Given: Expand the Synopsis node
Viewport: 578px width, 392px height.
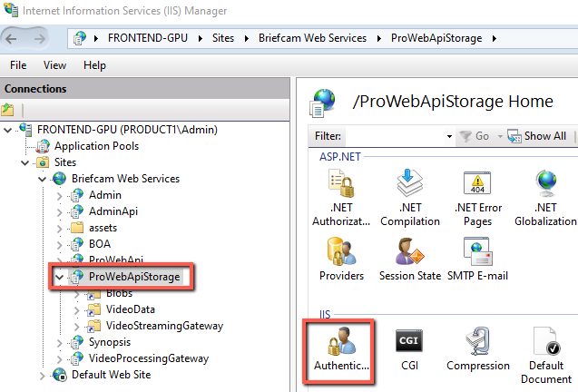Looking at the screenshot, I should pos(59,343).
